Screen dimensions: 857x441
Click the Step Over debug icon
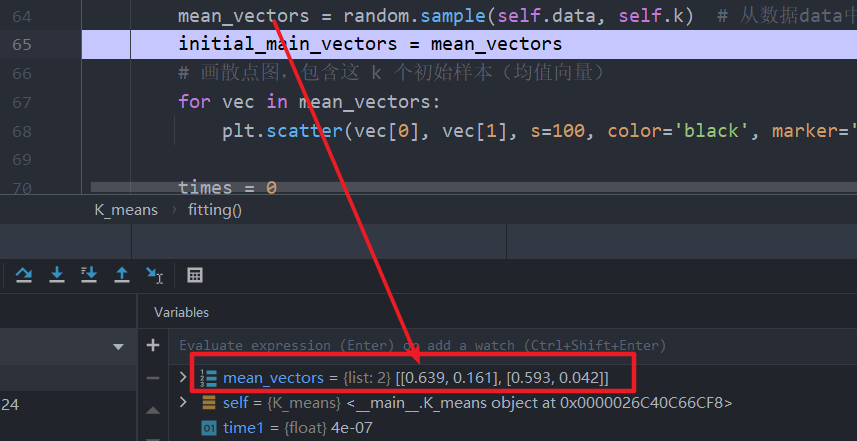[24, 274]
